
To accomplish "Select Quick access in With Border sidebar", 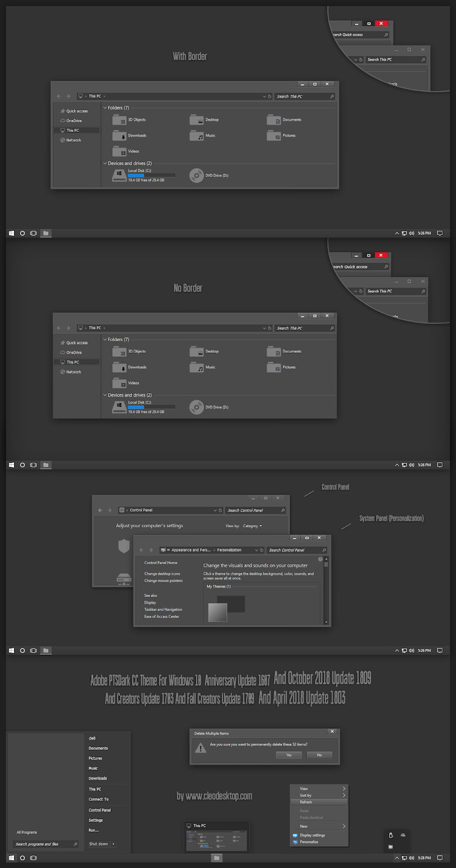I will pyautogui.click(x=74, y=111).
